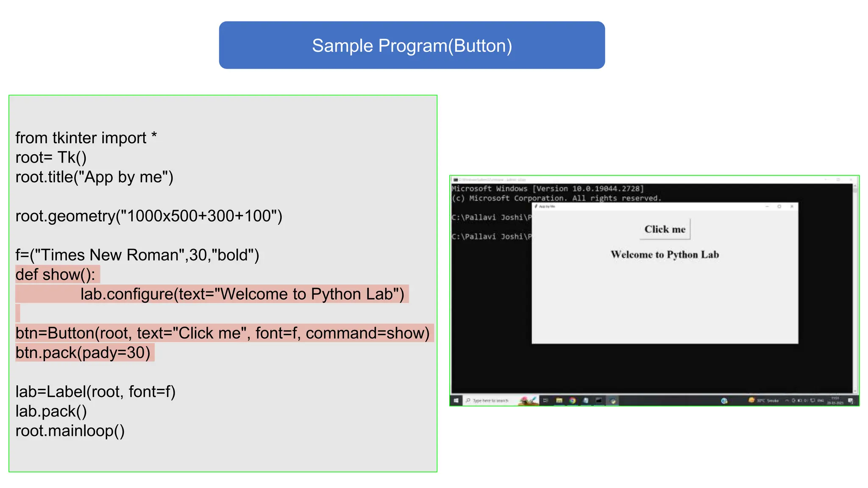Click the weather widget showing 30°C
Image resolution: width=868 pixels, height=488 pixels.
[763, 400]
